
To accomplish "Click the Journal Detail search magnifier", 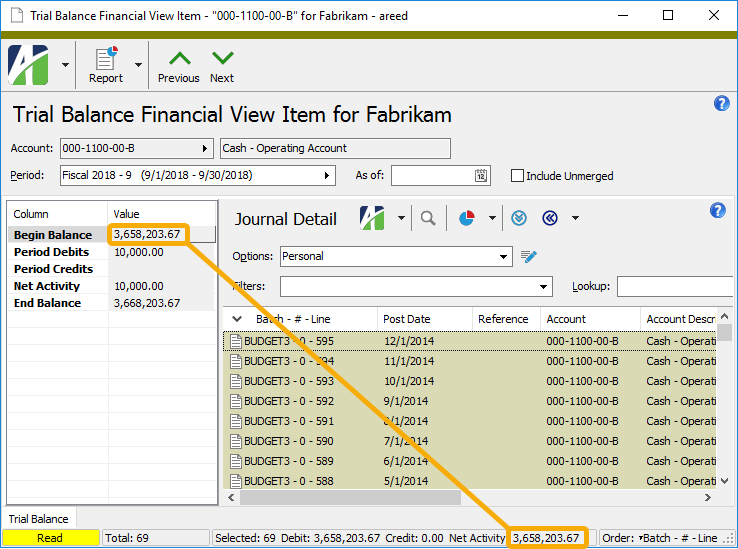I will tap(428, 218).
